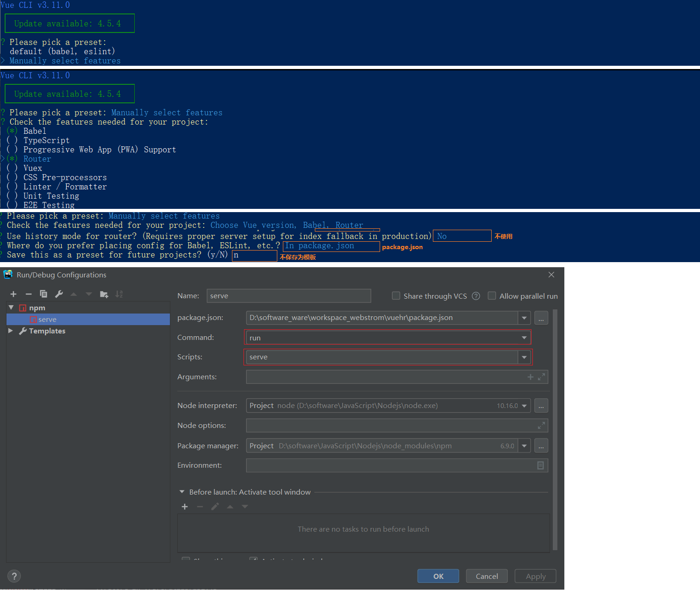Expand the Templates tree node
Image resolution: width=700 pixels, height=590 pixels.
pos(11,331)
